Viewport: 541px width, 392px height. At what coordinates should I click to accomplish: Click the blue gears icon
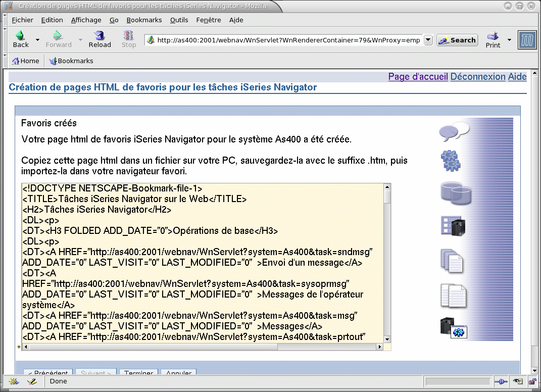pyautogui.click(x=451, y=161)
